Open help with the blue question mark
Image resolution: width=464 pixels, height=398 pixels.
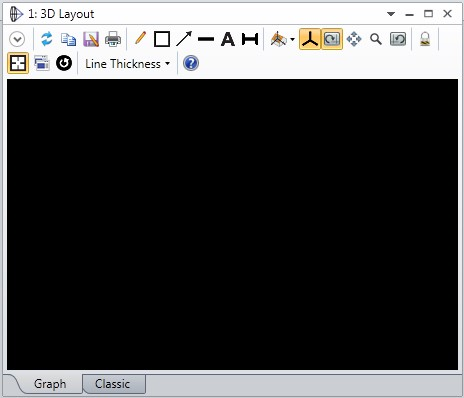191,63
